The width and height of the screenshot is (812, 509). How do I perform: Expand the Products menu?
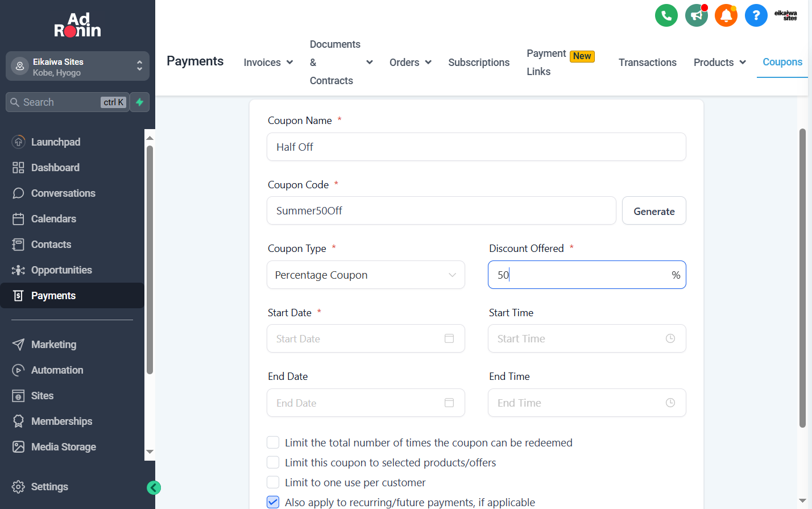coord(719,63)
